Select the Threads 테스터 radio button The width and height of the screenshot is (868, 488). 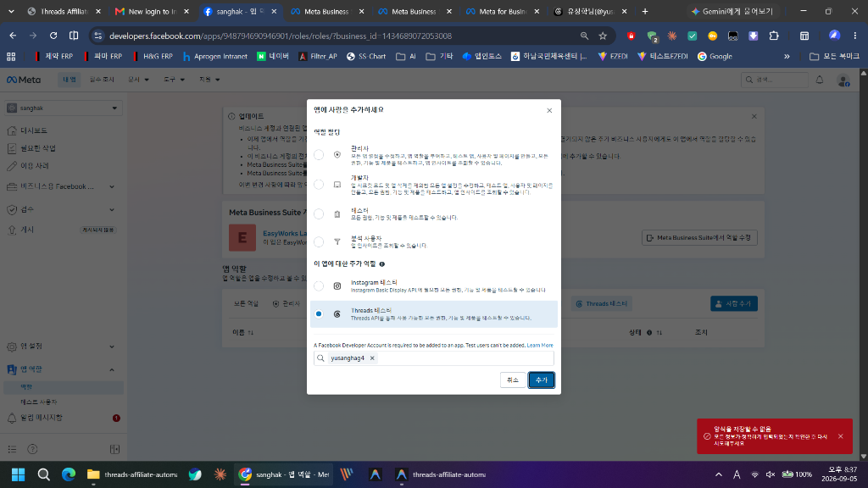click(319, 313)
